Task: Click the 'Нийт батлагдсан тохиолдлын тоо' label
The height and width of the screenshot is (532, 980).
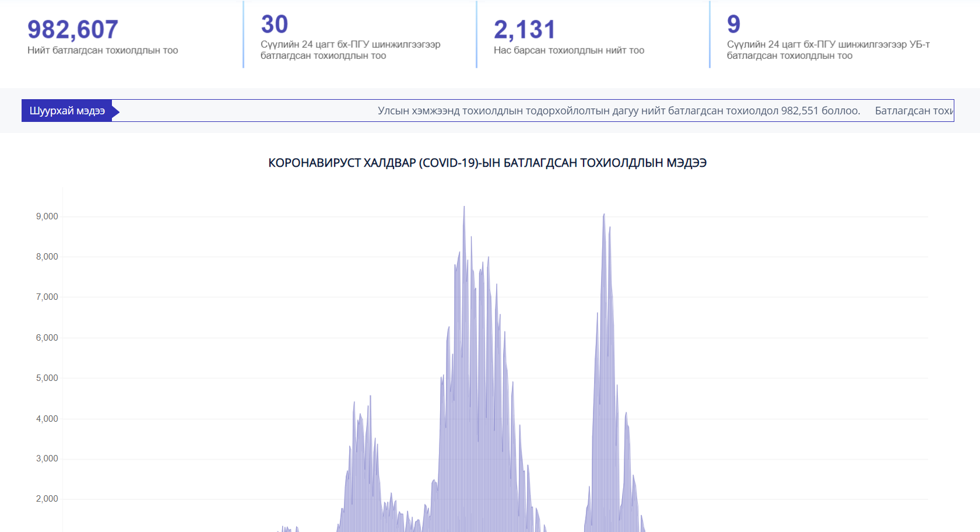Action: (x=103, y=51)
